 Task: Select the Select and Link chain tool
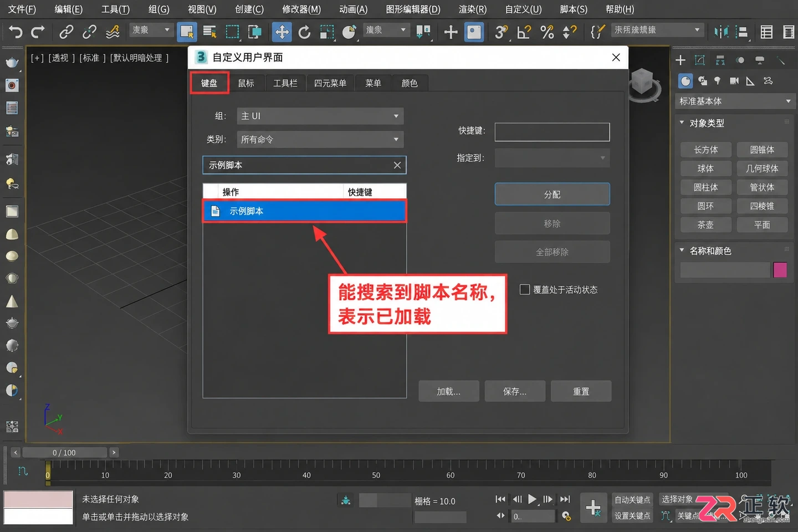tap(66, 32)
